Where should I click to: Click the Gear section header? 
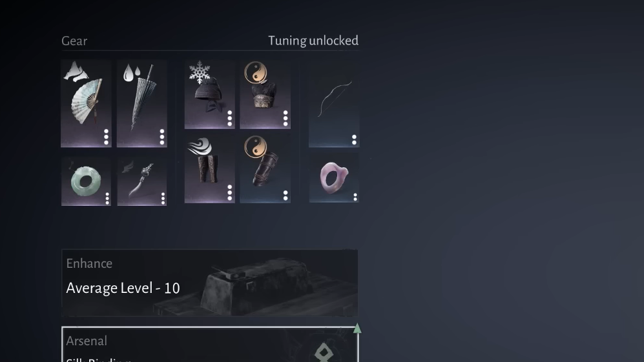coord(74,41)
